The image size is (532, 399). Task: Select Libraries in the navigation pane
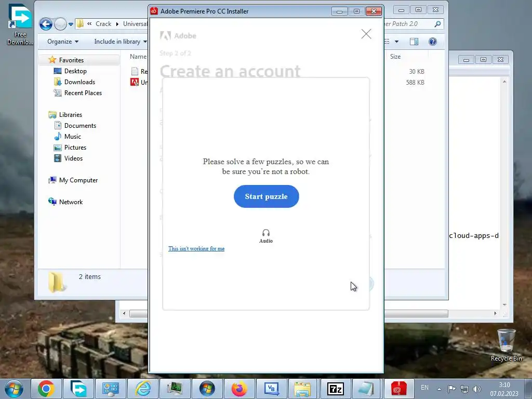(x=70, y=115)
